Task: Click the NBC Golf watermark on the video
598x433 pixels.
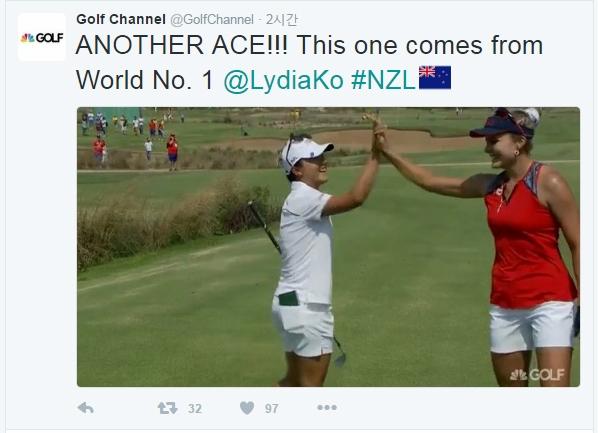Action: (x=537, y=375)
